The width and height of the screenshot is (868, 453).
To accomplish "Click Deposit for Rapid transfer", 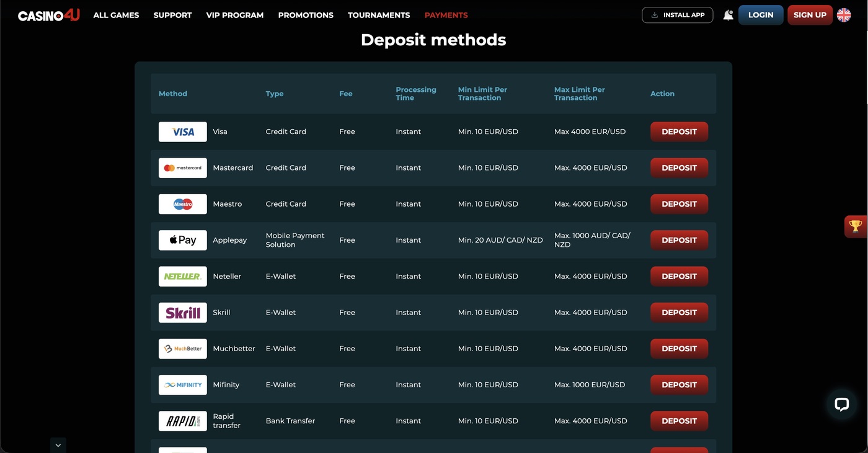I will [x=679, y=421].
